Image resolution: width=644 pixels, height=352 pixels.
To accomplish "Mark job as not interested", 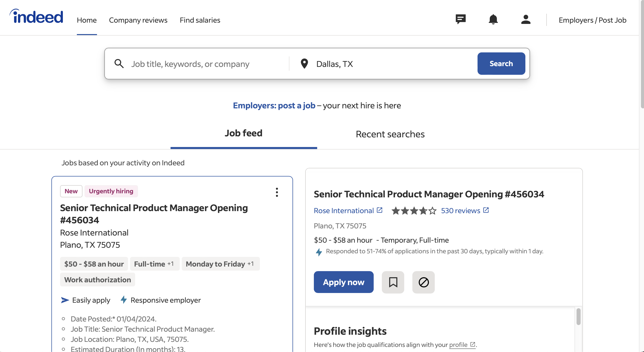I will [424, 282].
